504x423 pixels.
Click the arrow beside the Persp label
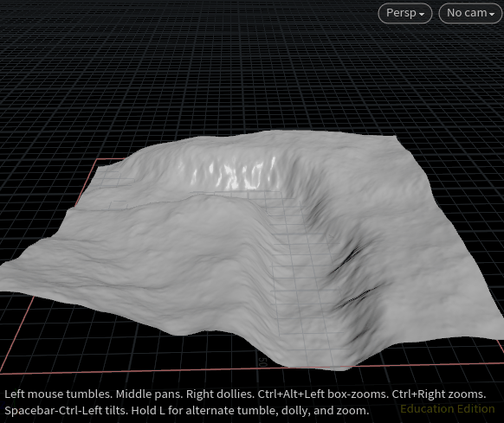422,14
